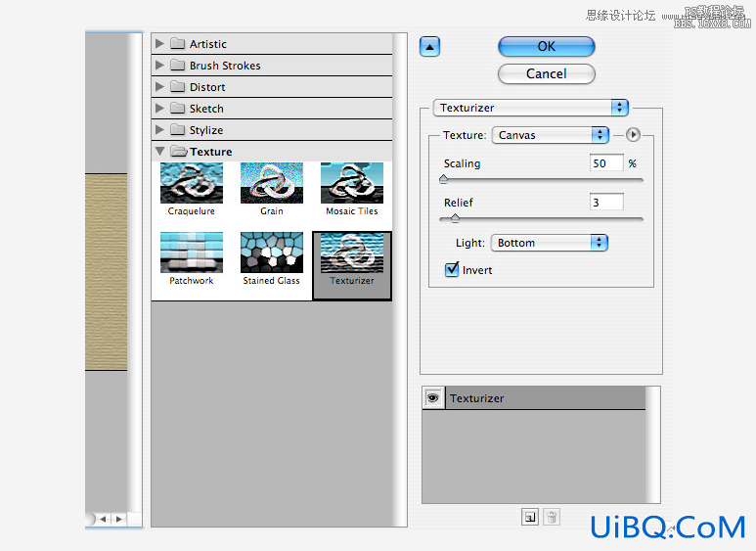Select the Texturizer effect layer row
The width and height of the screenshot is (756, 551).
click(534, 398)
